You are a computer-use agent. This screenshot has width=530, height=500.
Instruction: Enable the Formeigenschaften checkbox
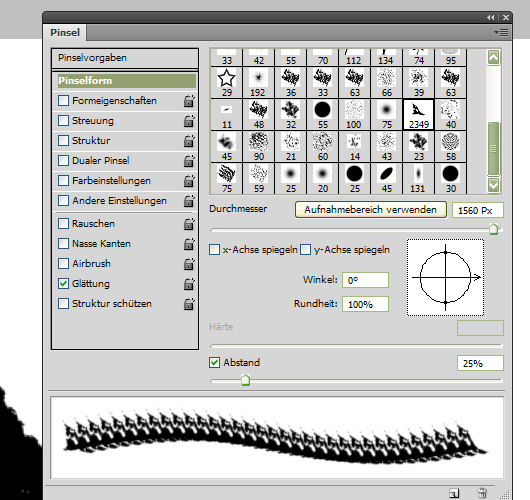click(63, 100)
